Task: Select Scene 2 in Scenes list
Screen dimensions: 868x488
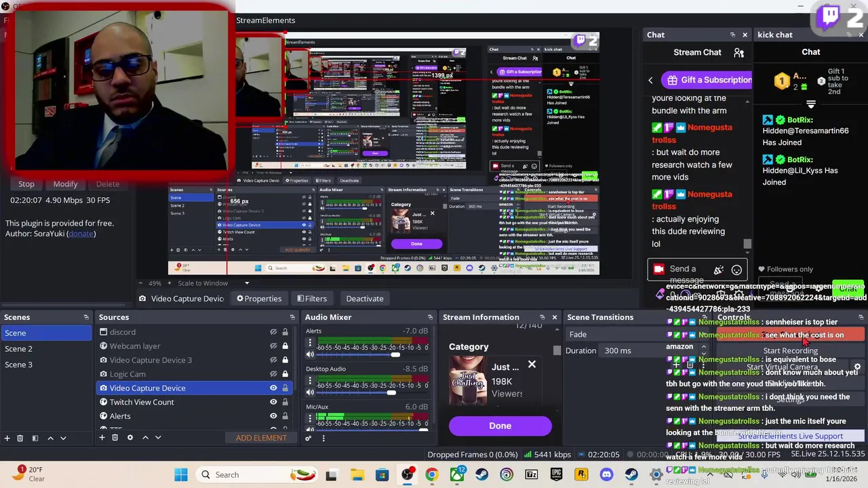Action: tap(46, 348)
